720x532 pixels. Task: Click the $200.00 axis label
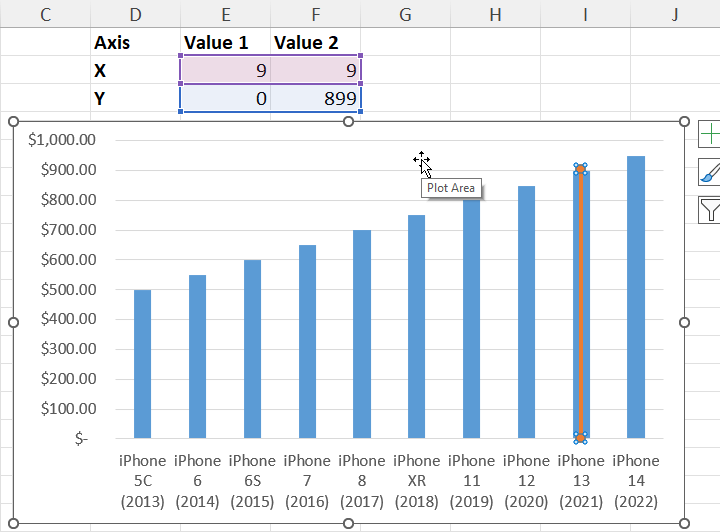pyautogui.click(x=68, y=378)
